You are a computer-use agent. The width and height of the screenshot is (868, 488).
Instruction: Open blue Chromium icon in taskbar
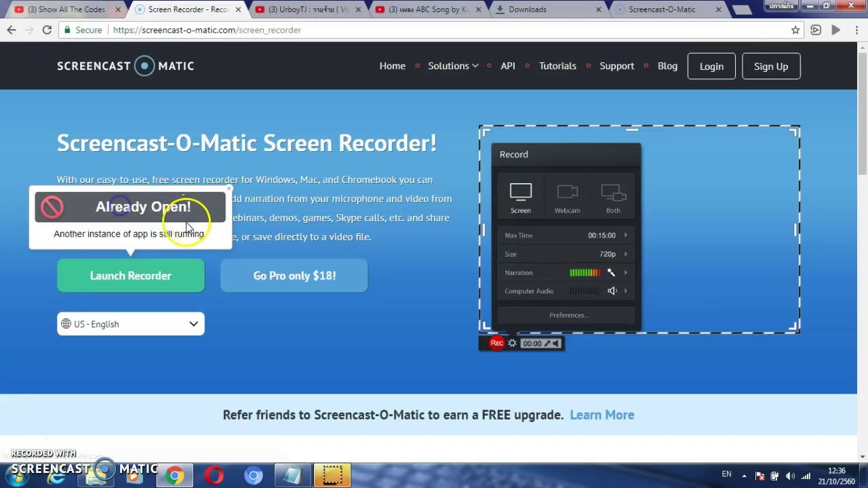pyautogui.click(x=254, y=476)
